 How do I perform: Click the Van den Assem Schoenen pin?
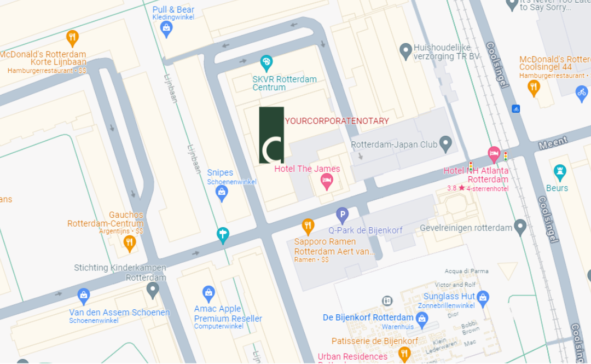[x=83, y=297]
